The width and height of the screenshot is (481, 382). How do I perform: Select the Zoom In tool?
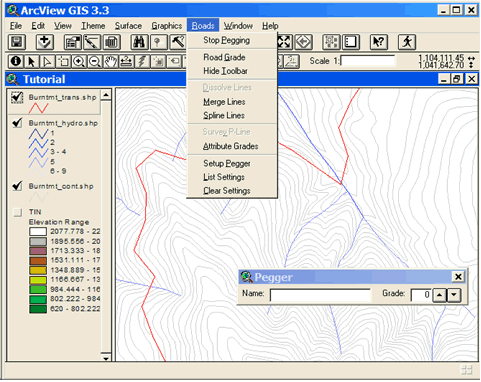point(79,62)
